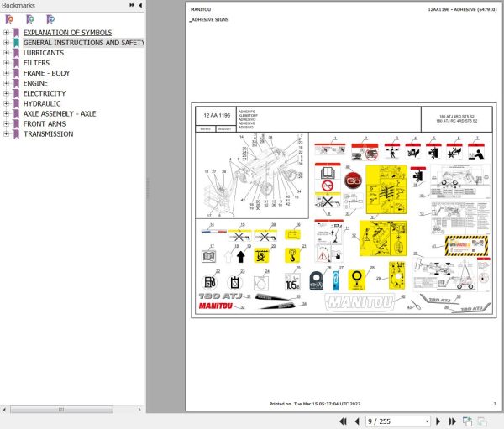Click the bookmarks horizontal scrollbar thumb

click(x=61, y=410)
